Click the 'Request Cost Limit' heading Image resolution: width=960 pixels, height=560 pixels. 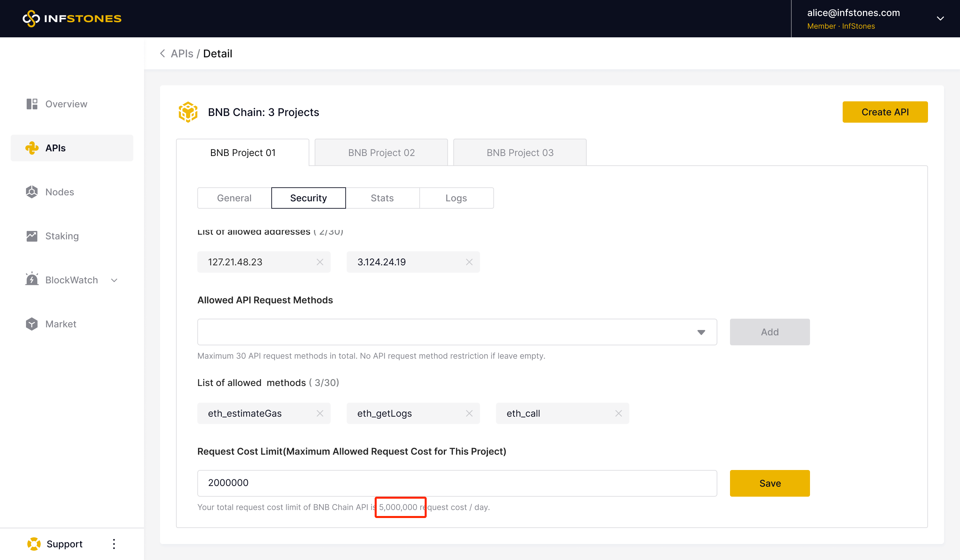click(x=352, y=451)
